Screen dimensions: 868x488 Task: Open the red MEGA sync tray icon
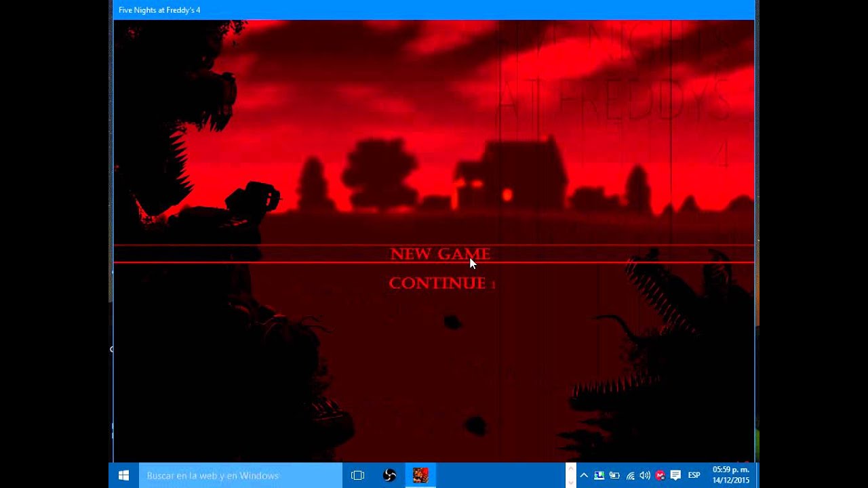pyautogui.click(x=660, y=476)
